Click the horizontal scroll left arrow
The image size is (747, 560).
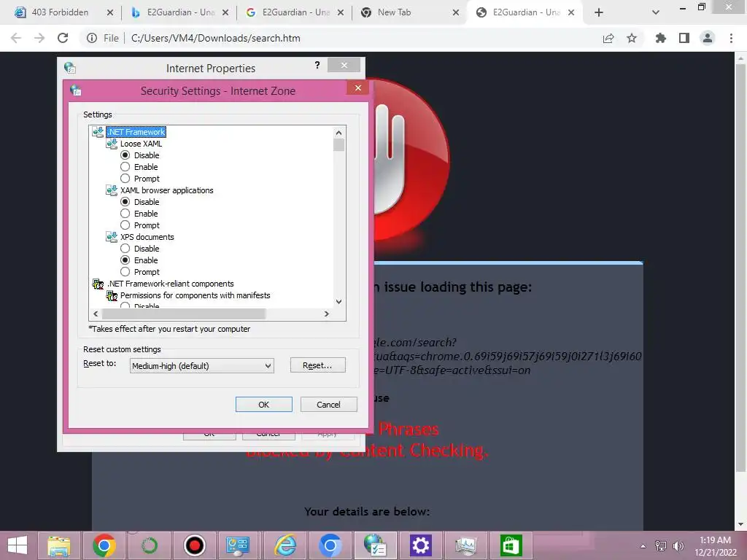pos(96,314)
